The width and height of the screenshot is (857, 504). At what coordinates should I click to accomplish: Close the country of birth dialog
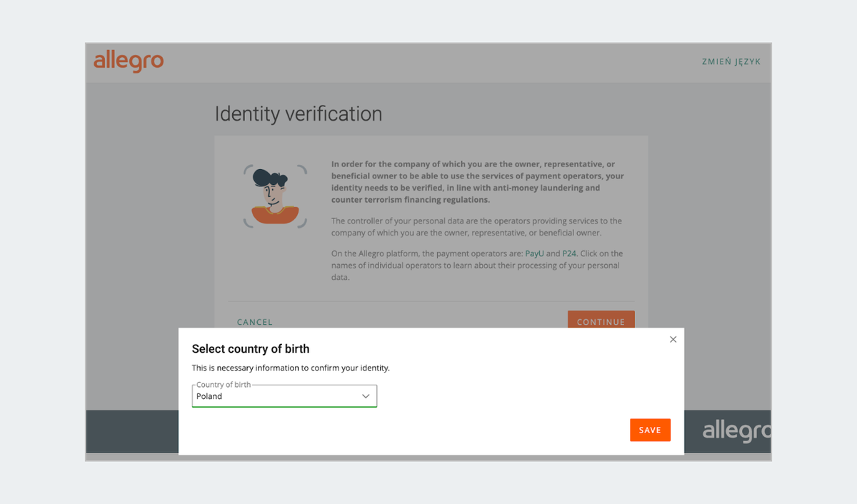point(673,340)
